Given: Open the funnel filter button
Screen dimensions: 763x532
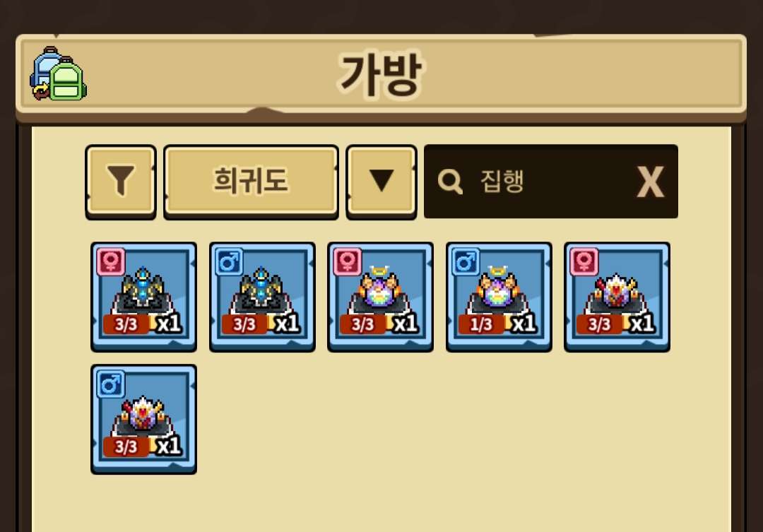Looking at the screenshot, I should (121, 182).
